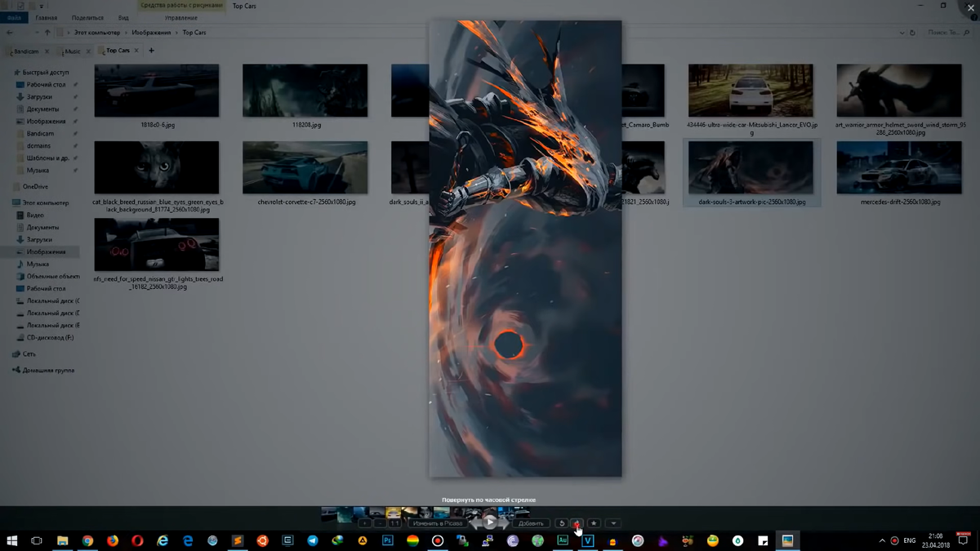Mark the photo with the star button

pos(594,523)
